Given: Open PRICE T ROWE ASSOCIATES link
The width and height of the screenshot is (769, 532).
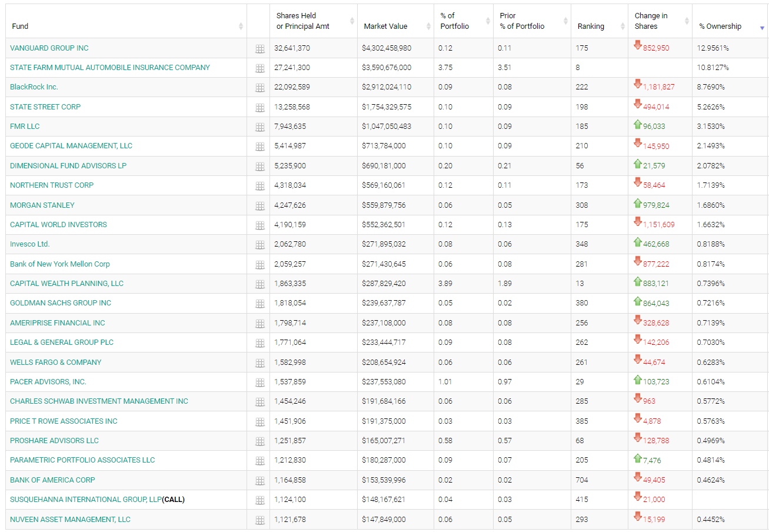Looking at the screenshot, I should [x=64, y=421].
